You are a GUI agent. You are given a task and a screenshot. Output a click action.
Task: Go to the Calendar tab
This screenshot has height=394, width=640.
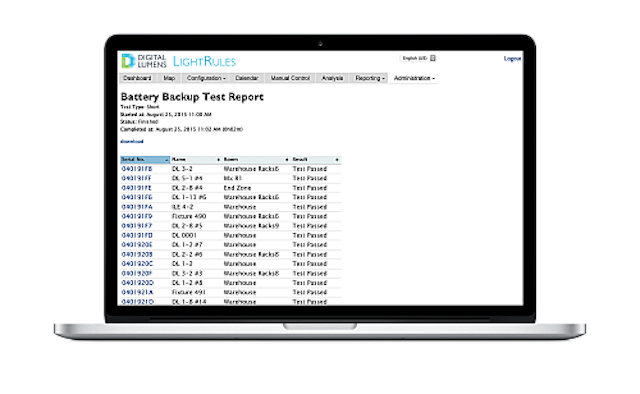click(247, 78)
